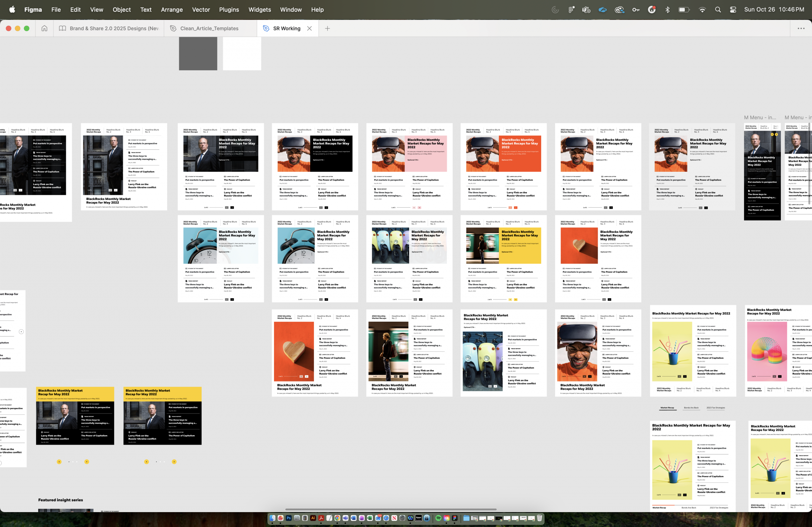812x527 pixels.
Task: Open Microsoft Excel from the Dock
Action: point(370,518)
